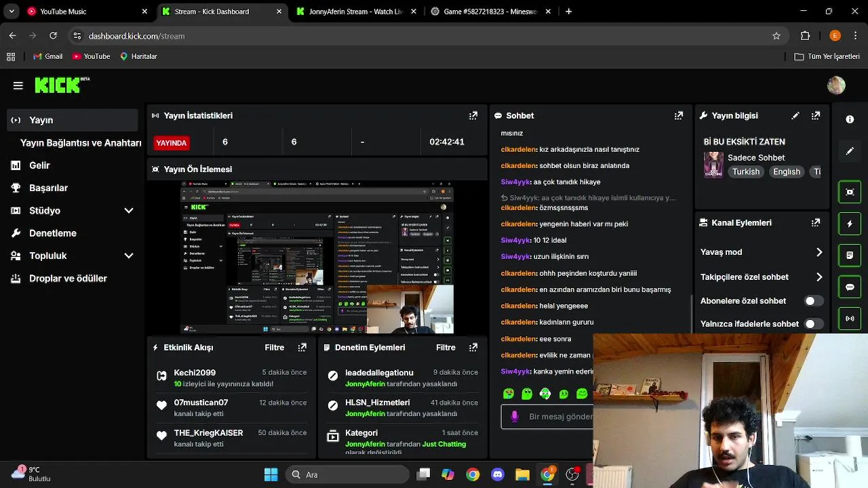Toggle Abonelere özel sohbet switch

813,301
